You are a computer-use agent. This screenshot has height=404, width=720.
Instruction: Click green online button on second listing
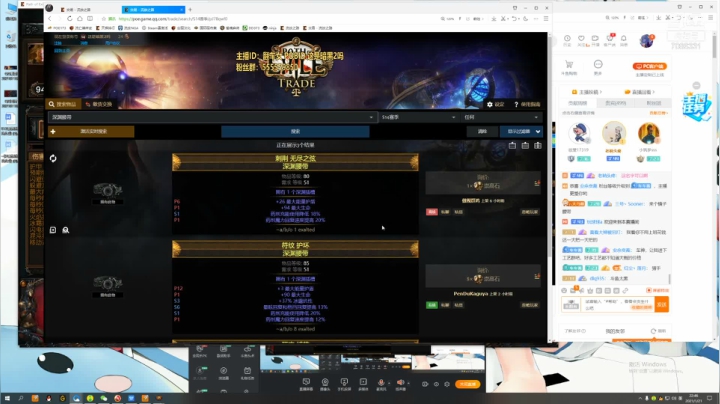coord(432,305)
